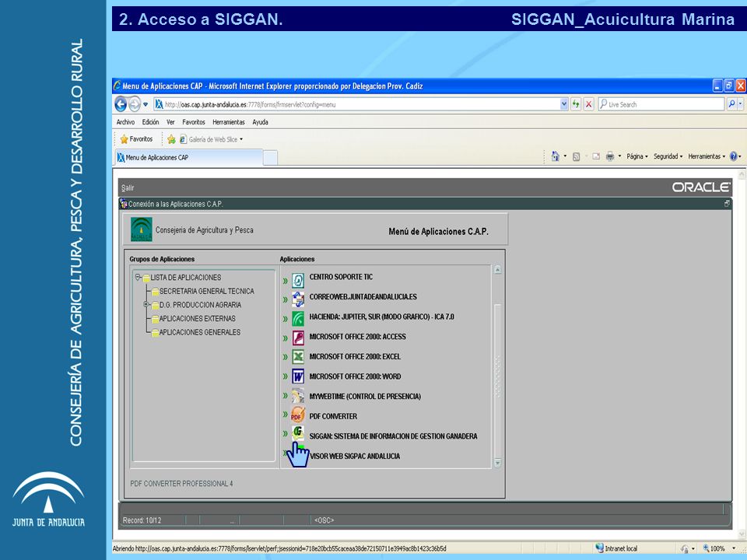This screenshot has height=560, width=747.
Task: Click the Live Search input box
Action: [x=661, y=103]
